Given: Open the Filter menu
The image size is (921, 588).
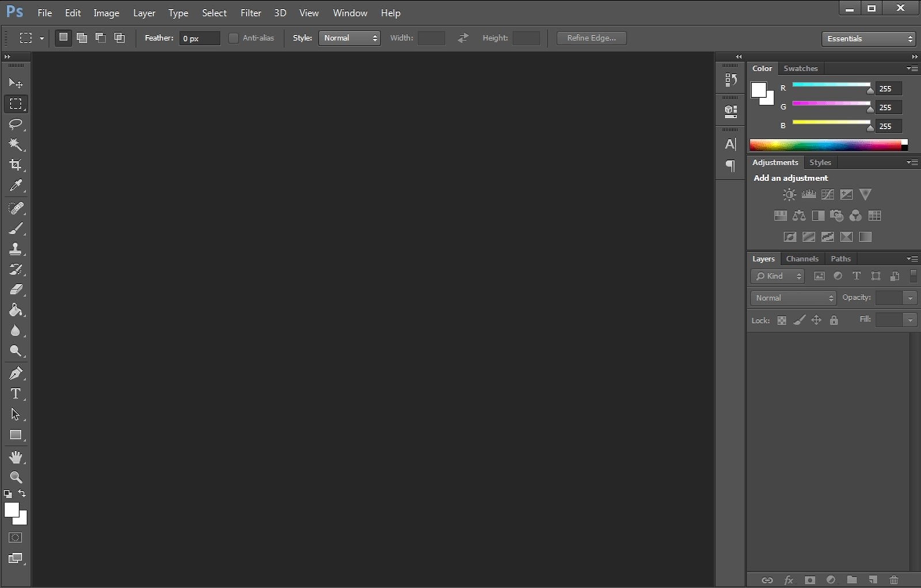Looking at the screenshot, I should tap(250, 13).
